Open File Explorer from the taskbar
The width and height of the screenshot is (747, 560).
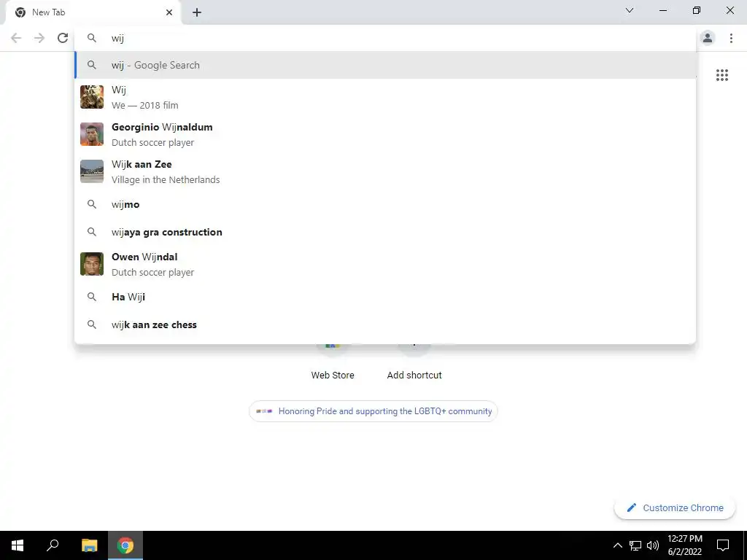(x=89, y=545)
